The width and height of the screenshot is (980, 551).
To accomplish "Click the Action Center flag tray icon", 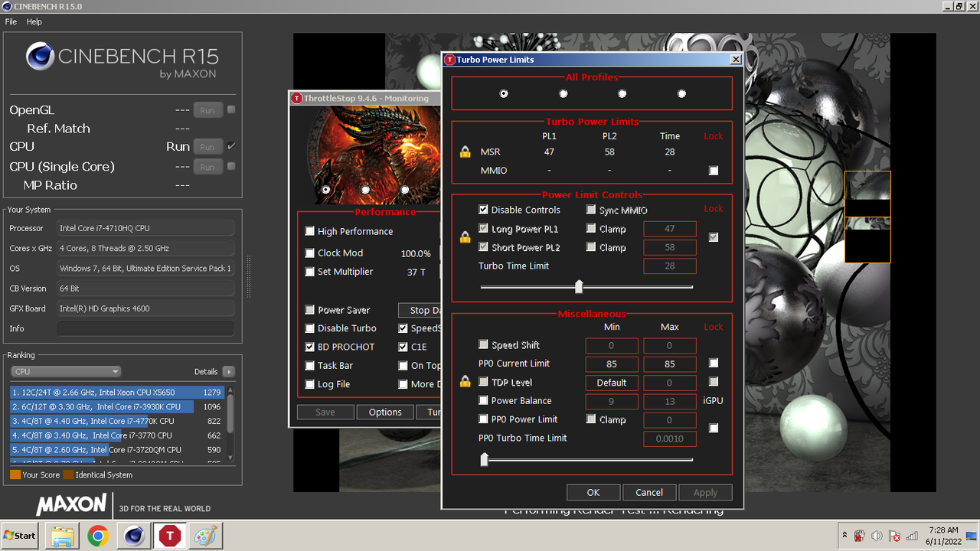I will [x=894, y=536].
